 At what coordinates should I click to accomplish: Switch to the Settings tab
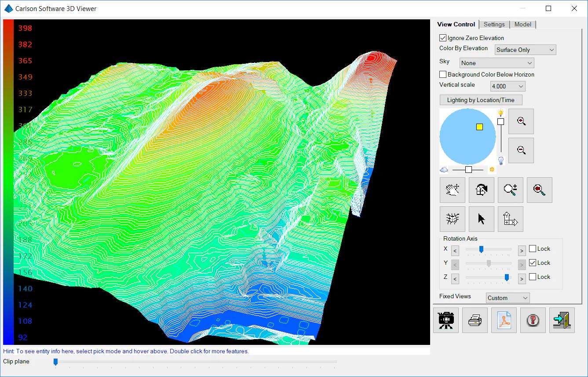point(494,25)
